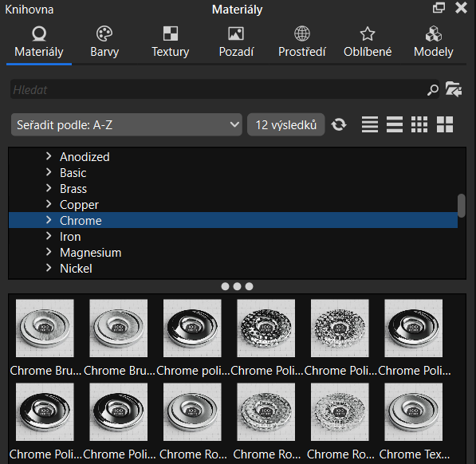The image size is (476, 464).
Task: Open the Pozadí tab
Action: (236, 42)
